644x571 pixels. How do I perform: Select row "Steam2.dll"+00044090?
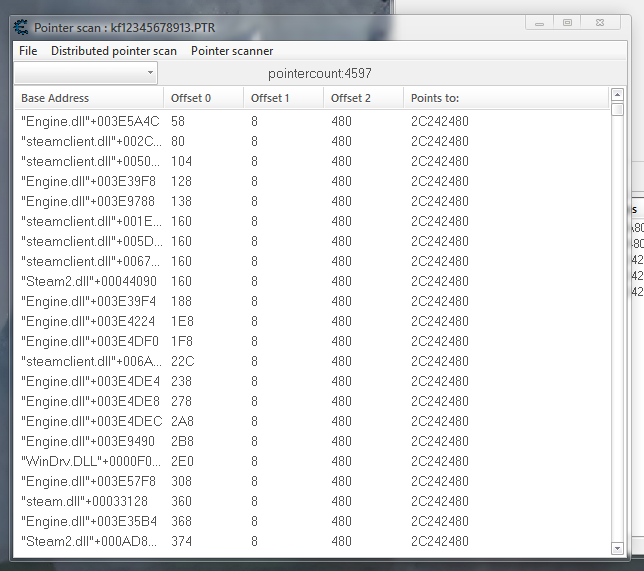point(312,281)
